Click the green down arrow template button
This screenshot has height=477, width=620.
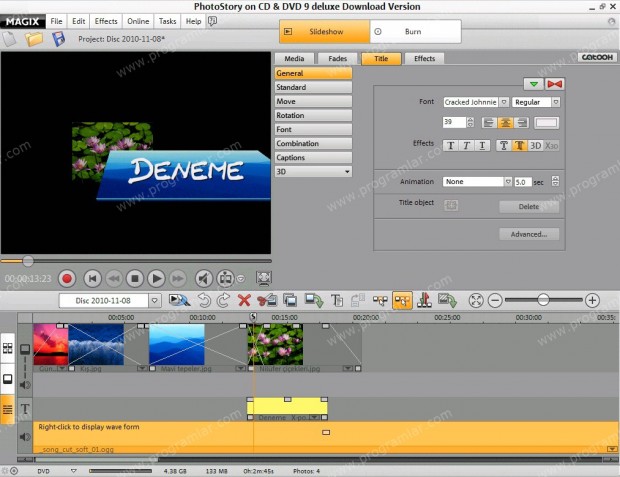click(x=533, y=84)
